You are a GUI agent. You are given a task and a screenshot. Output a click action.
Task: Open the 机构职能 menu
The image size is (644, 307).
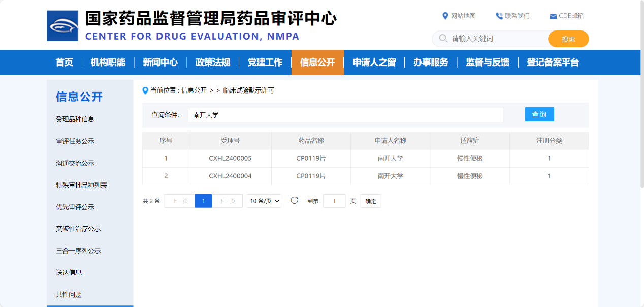(x=108, y=63)
